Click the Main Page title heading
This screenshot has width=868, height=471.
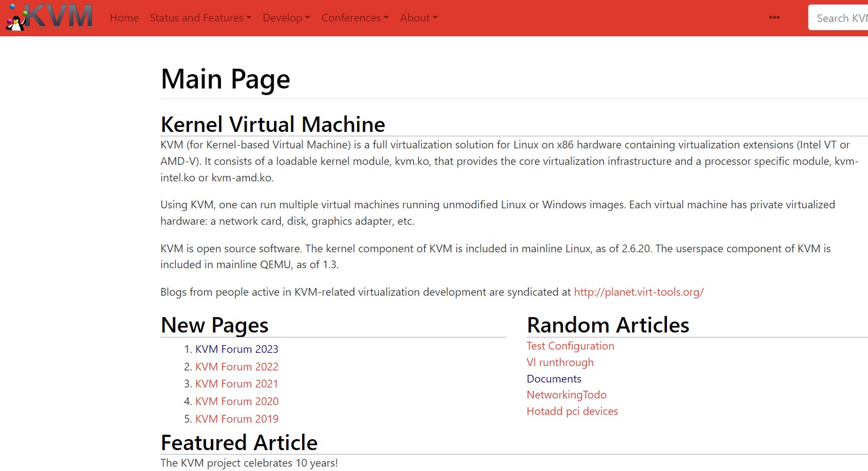pos(225,79)
